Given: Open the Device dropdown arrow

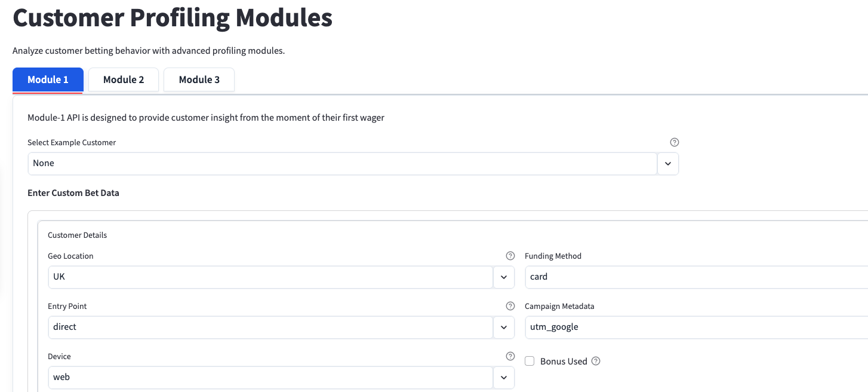Looking at the screenshot, I should pyautogui.click(x=504, y=378).
